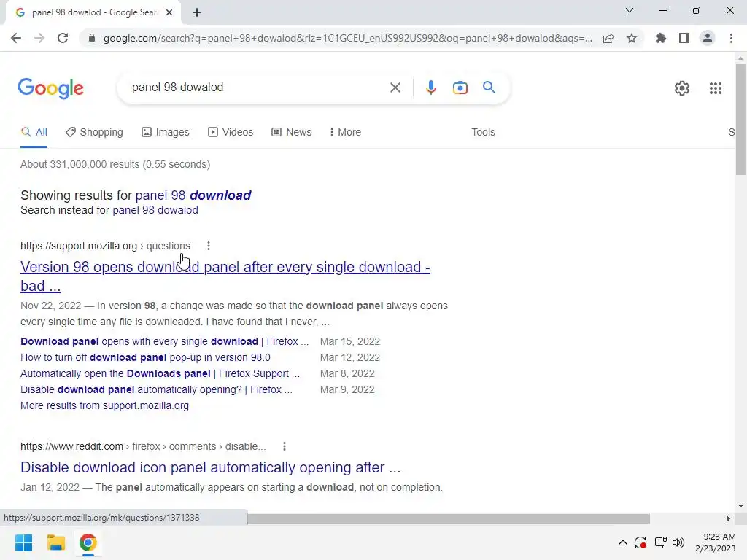The width and height of the screenshot is (747, 560).
Task: Click the horizontal scrollbar thumb
Action: point(449,518)
